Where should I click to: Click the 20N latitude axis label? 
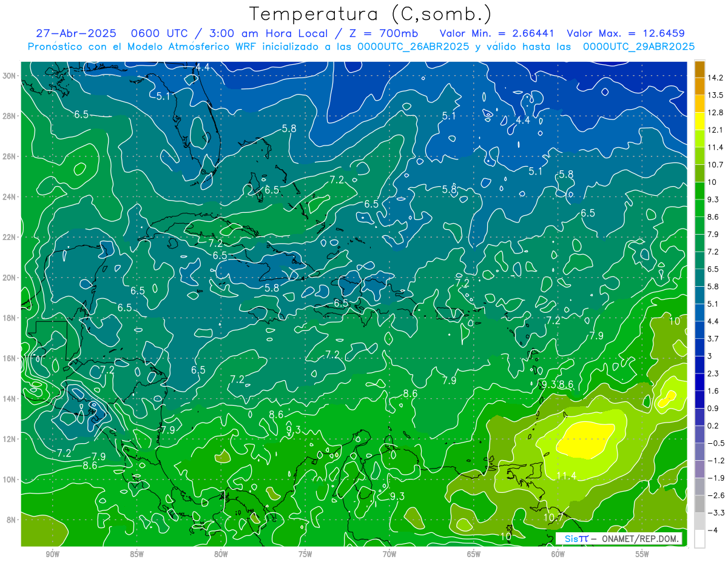click(10, 278)
